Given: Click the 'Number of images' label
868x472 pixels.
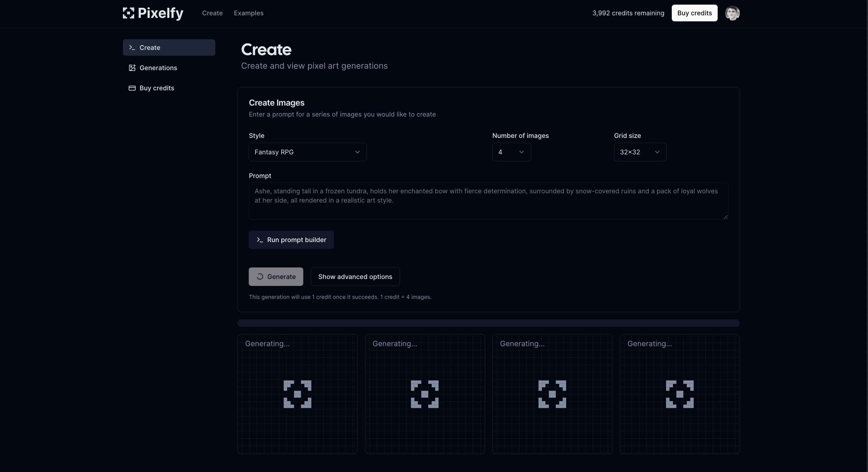Looking at the screenshot, I should click(520, 136).
